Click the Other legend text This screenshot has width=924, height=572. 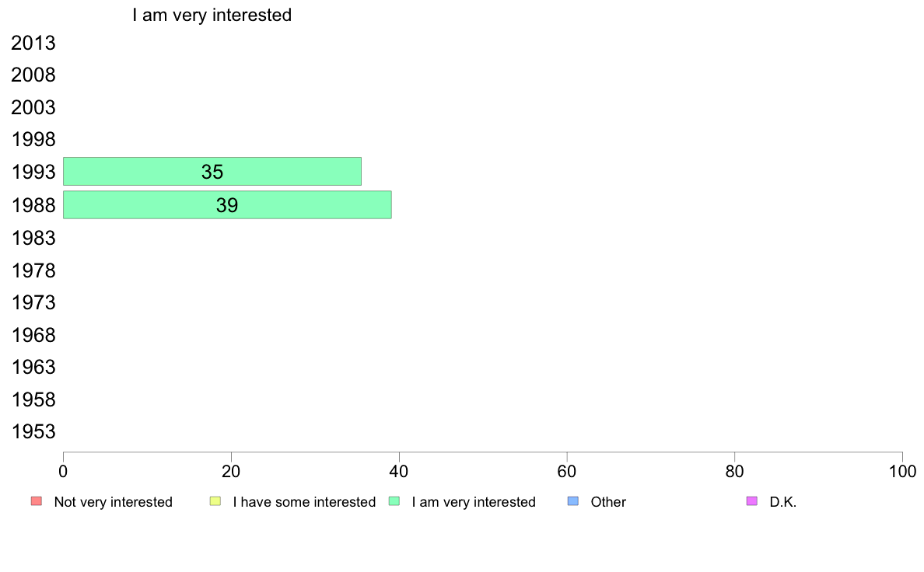[608, 502]
